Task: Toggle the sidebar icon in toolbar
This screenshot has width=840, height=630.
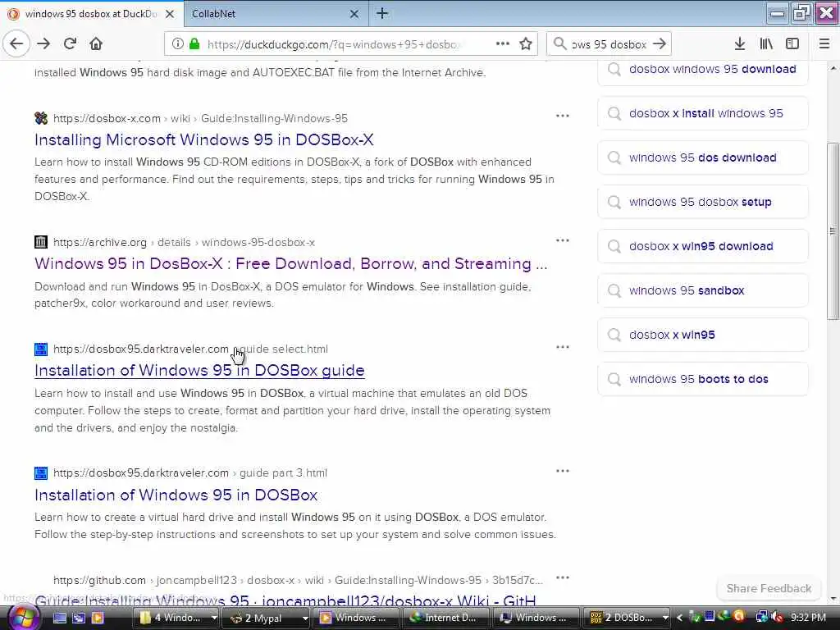Action: (792, 44)
